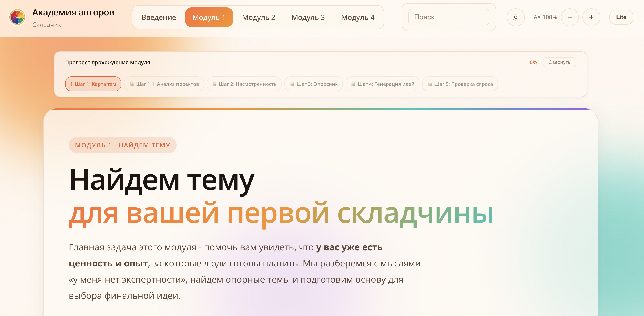The image size is (644, 316).
Task: Click lock icon on Шаг 2 step
Action: (214, 84)
